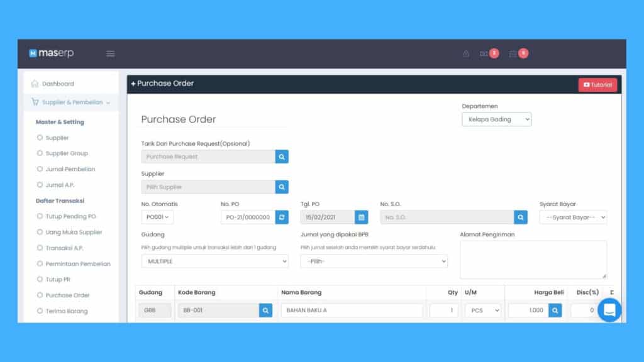Collapse the Supplier & Pembelian menu
This screenshot has height=362, width=644.
click(69, 102)
